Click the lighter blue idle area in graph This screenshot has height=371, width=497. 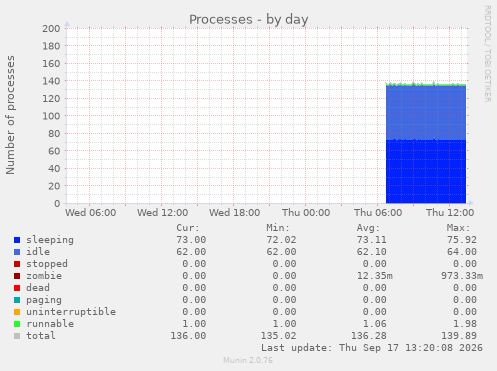(x=426, y=112)
